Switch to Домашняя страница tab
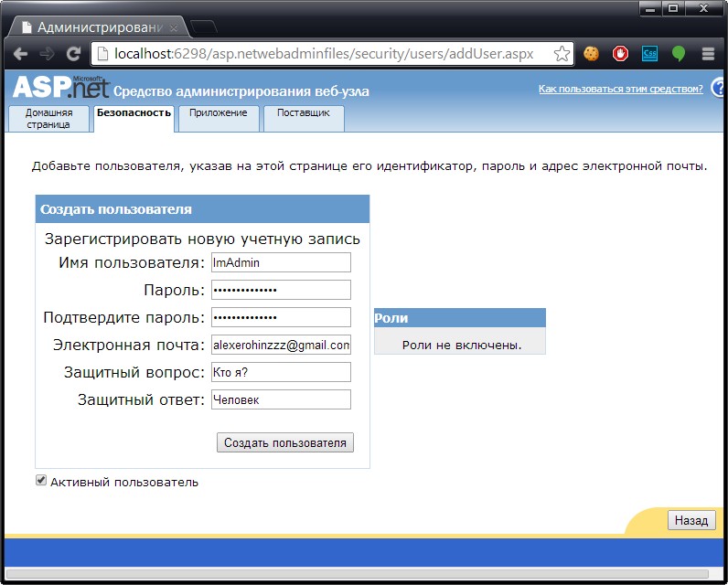The height and width of the screenshot is (585, 728). pos(48,118)
